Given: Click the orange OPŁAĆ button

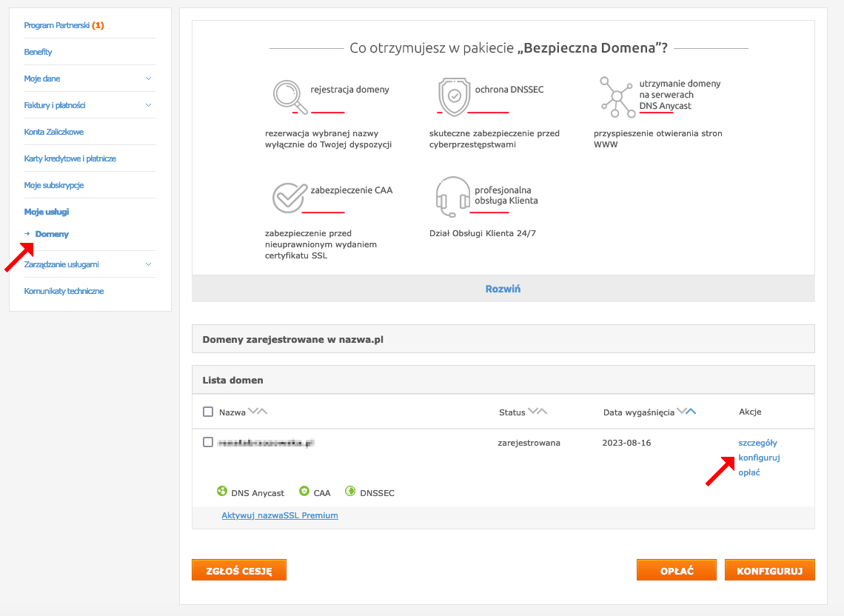Looking at the screenshot, I should (x=676, y=569).
